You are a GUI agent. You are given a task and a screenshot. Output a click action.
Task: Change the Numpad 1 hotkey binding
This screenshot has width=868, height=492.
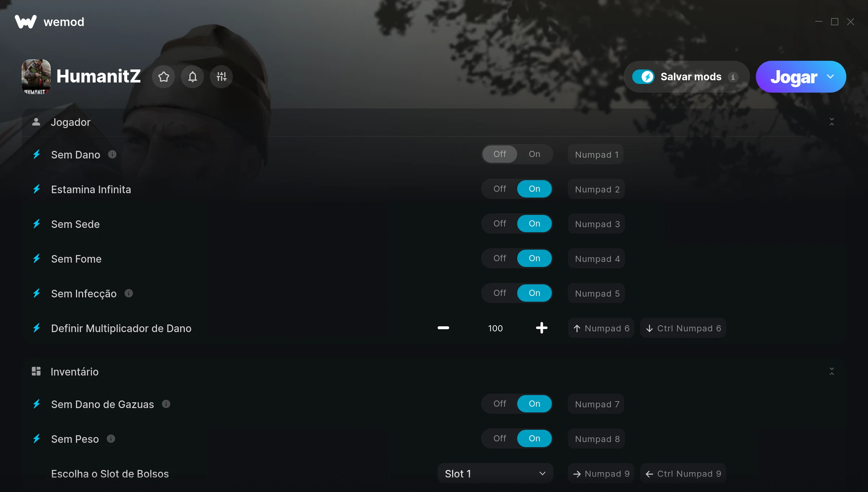point(596,154)
